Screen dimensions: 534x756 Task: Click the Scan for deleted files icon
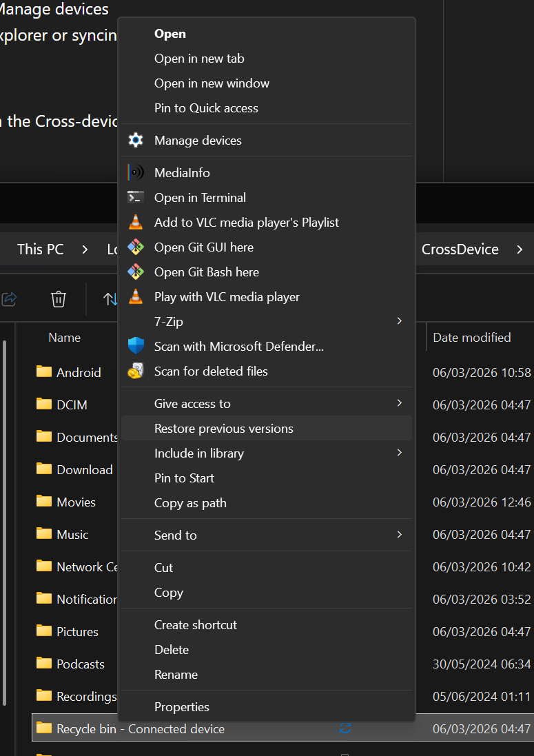click(x=136, y=371)
